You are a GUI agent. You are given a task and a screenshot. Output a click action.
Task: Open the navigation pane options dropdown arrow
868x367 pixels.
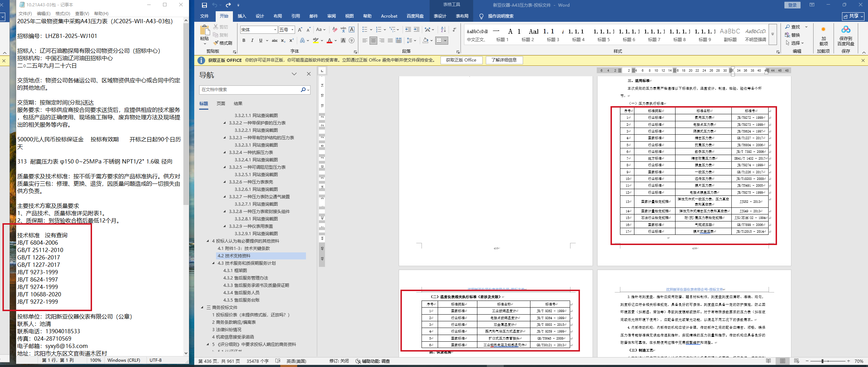[x=294, y=74]
